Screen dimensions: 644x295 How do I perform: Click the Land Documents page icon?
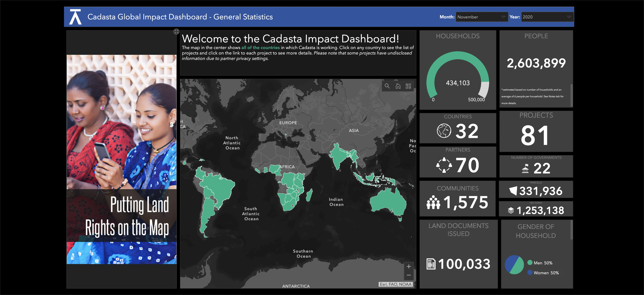pos(431,264)
